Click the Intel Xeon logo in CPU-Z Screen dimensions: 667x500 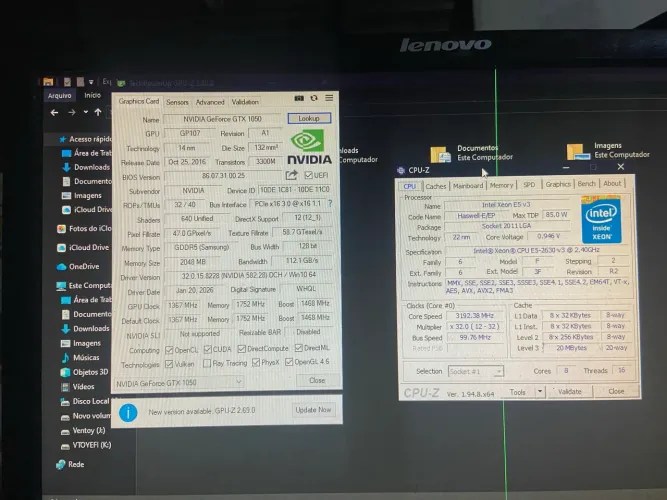[x=601, y=220]
